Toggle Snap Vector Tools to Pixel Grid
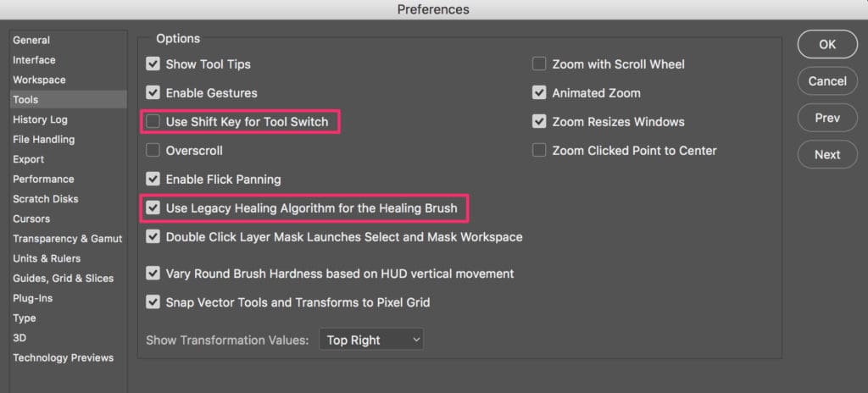The image size is (868, 393). (153, 302)
